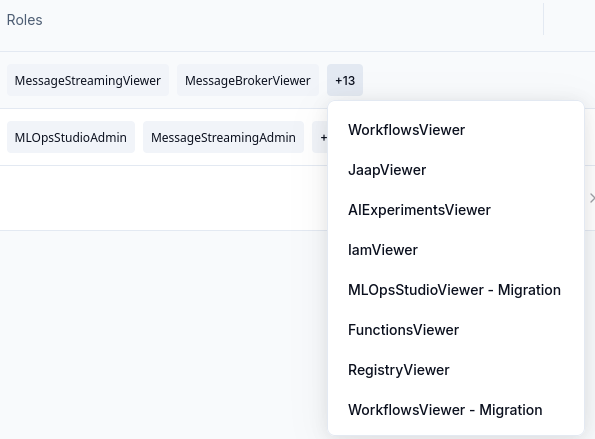Select MLOpsStudioViewer - Migration entry

(x=454, y=290)
